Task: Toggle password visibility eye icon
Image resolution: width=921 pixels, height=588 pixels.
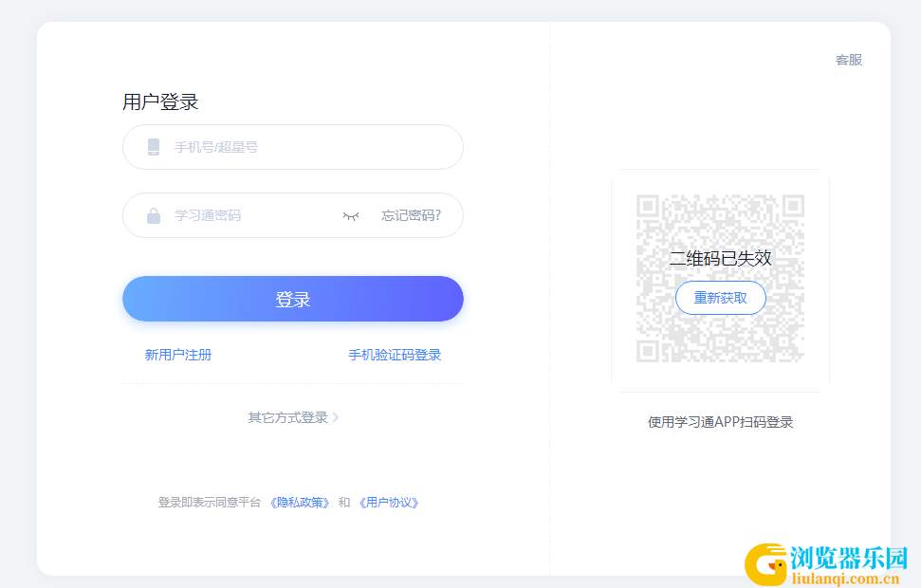Action: [x=351, y=215]
